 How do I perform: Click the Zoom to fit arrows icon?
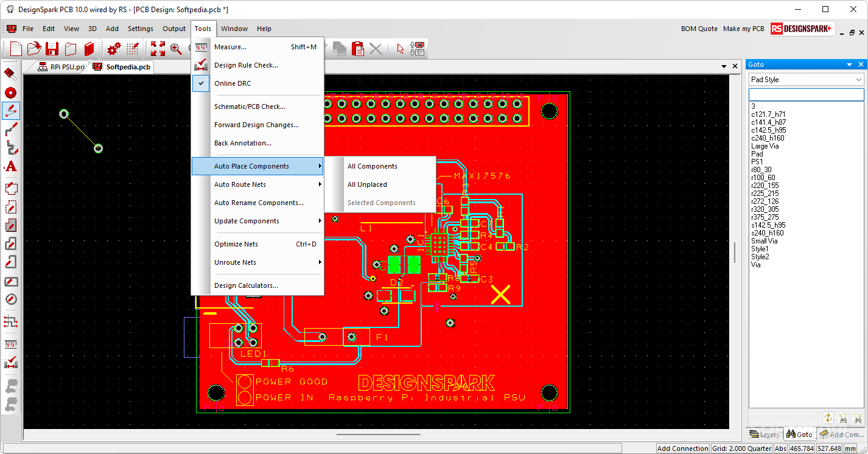click(x=158, y=49)
